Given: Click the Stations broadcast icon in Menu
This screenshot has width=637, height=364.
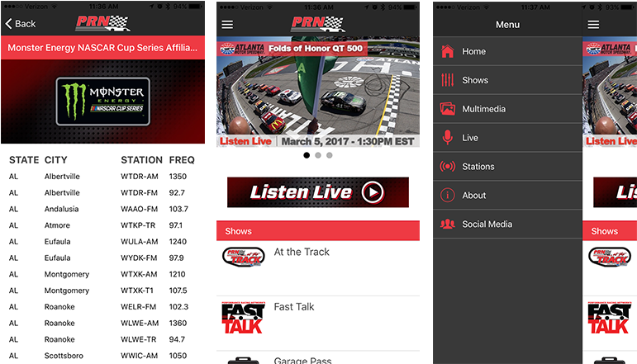Looking at the screenshot, I should [x=447, y=167].
